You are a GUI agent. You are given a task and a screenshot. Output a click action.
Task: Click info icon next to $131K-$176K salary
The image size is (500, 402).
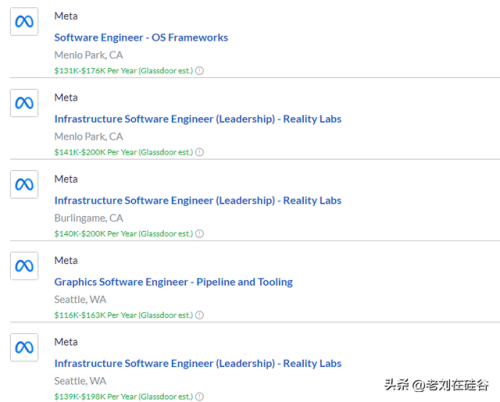[199, 71]
